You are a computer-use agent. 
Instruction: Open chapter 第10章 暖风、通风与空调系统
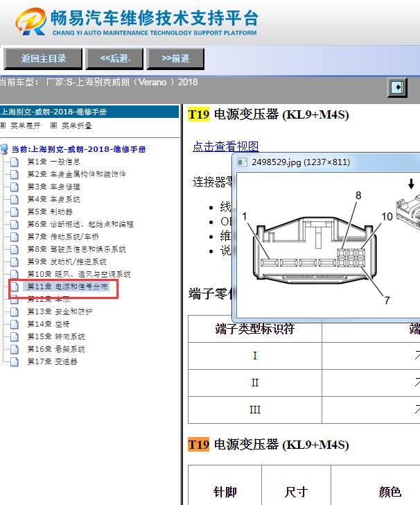click(x=79, y=275)
